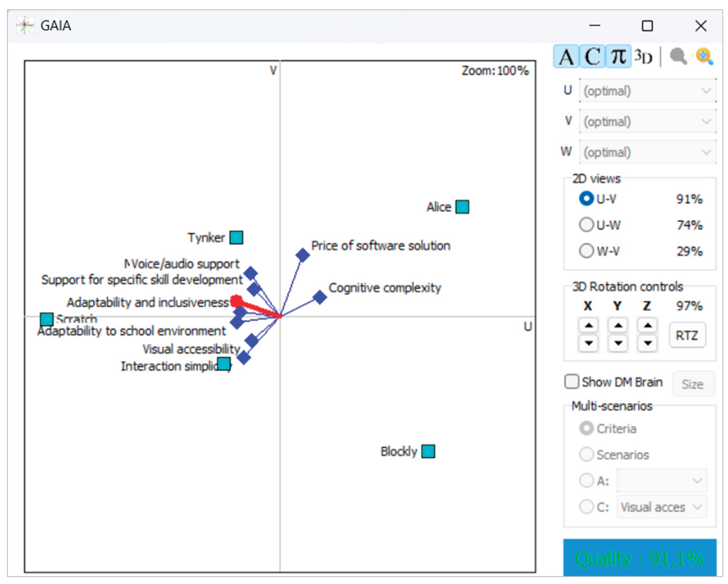Toggle the A (actions) display button

point(566,56)
